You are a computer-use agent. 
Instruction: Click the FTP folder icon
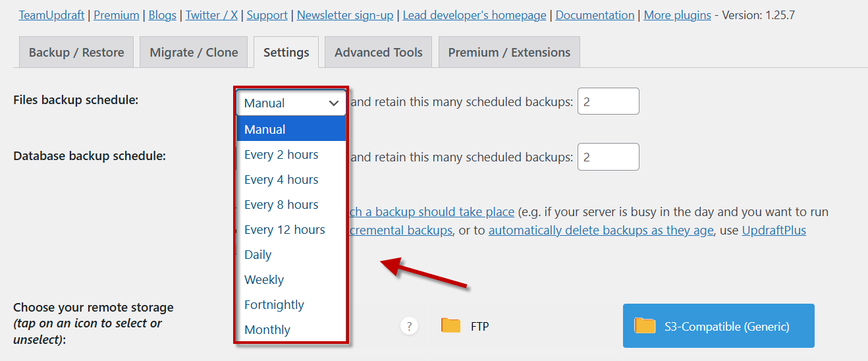451,325
